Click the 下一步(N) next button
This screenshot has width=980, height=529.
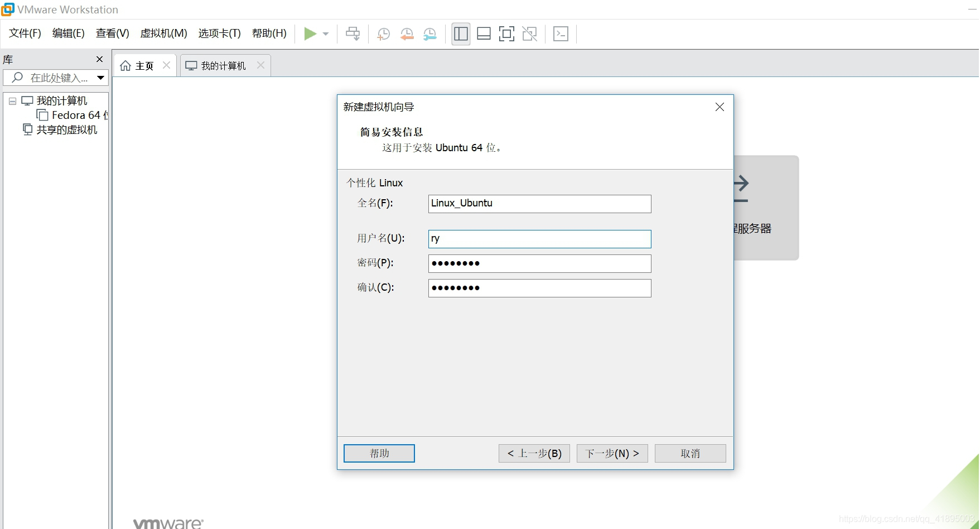(x=612, y=453)
